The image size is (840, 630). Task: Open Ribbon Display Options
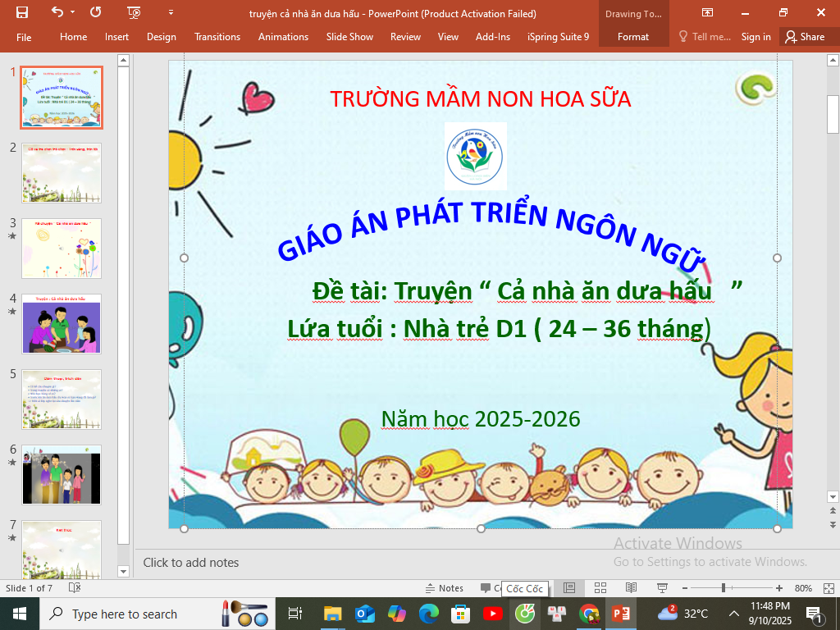click(707, 12)
